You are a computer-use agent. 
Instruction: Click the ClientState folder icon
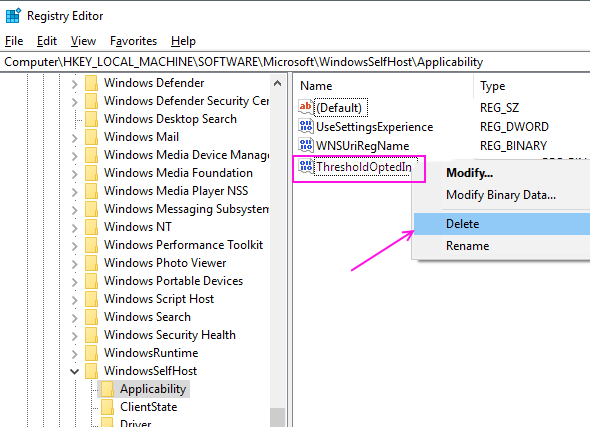pyautogui.click(x=107, y=407)
